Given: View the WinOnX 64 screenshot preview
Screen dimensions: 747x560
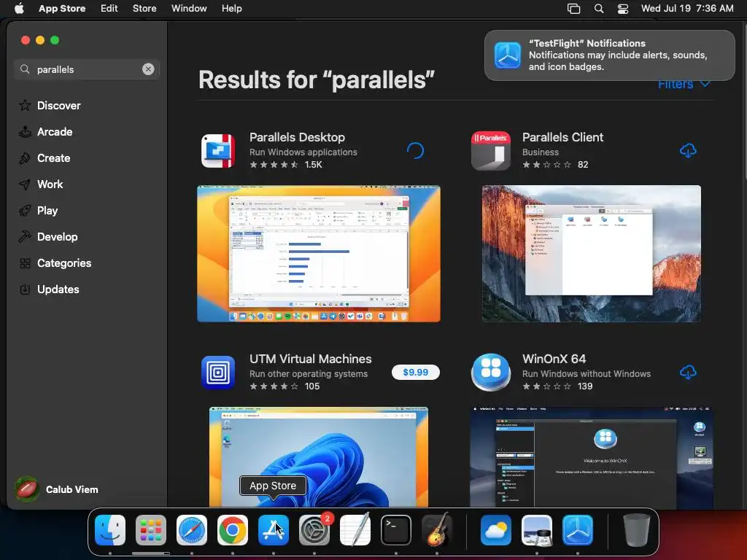Looking at the screenshot, I should 591,456.
